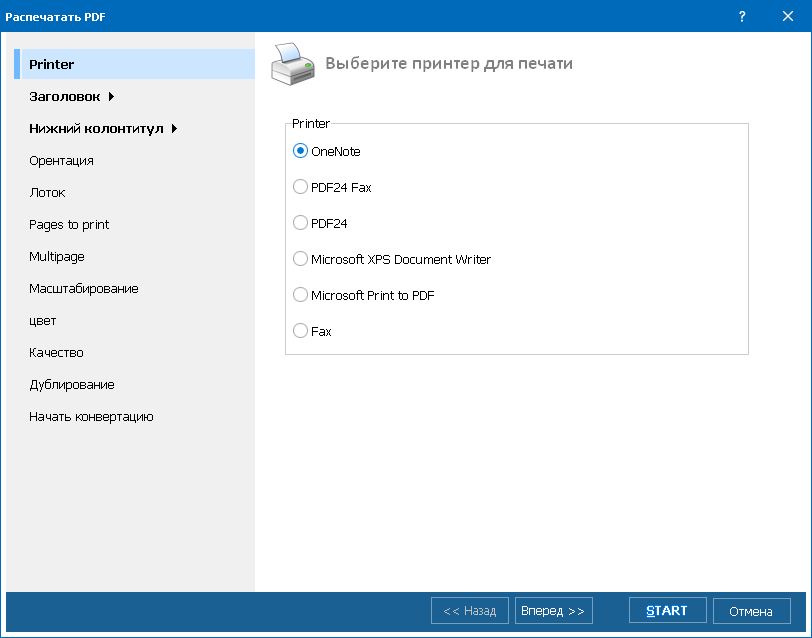812x638 pixels.
Task: Open the Лоток settings
Action: pos(45,192)
